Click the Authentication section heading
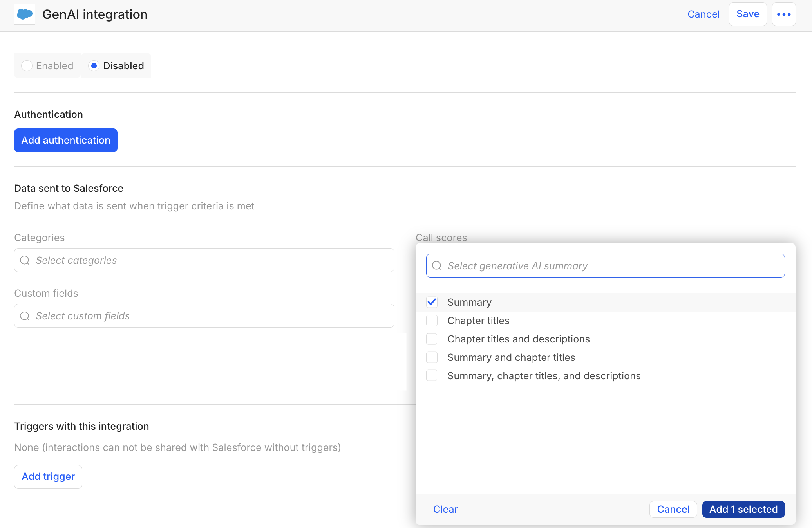Image resolution: width=812 pixels, height=528 pixels. point(49,114)
